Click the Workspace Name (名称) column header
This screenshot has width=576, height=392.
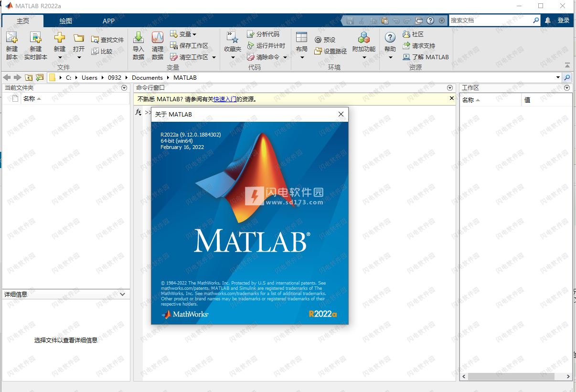pyautogui.click(x=491, y=100)
